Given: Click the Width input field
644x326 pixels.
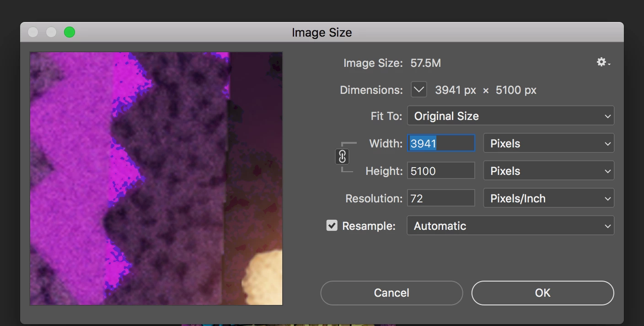Looking at the screenshot, I should pos(441,143).
